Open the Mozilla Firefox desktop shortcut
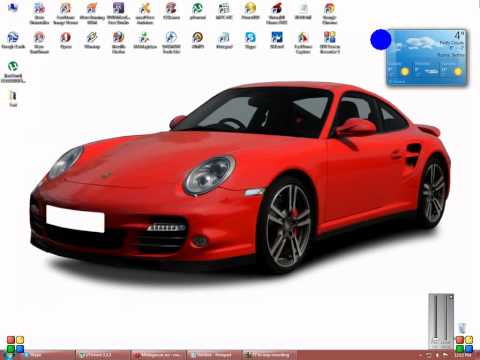This screenshot has height=360, width=480. [118, 42]
